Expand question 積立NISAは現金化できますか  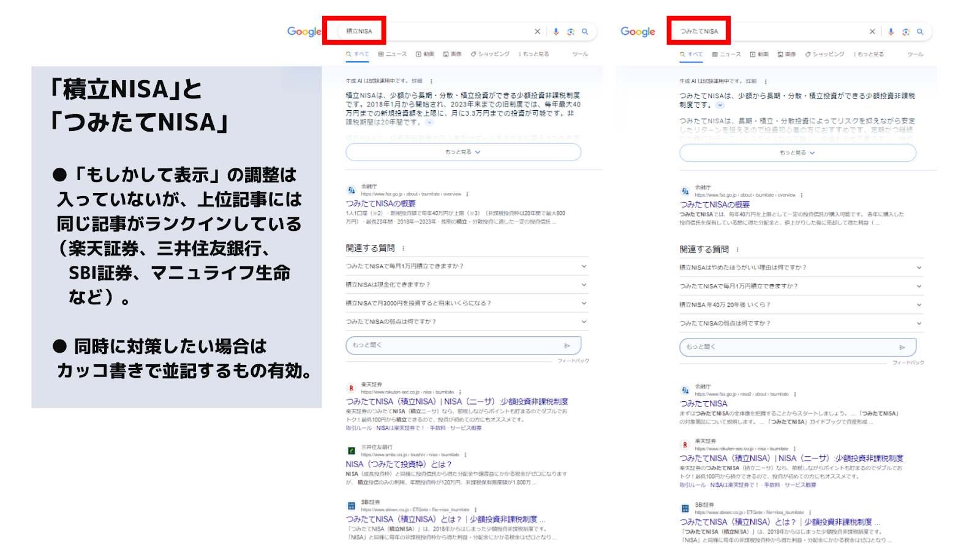pos(467,285)
